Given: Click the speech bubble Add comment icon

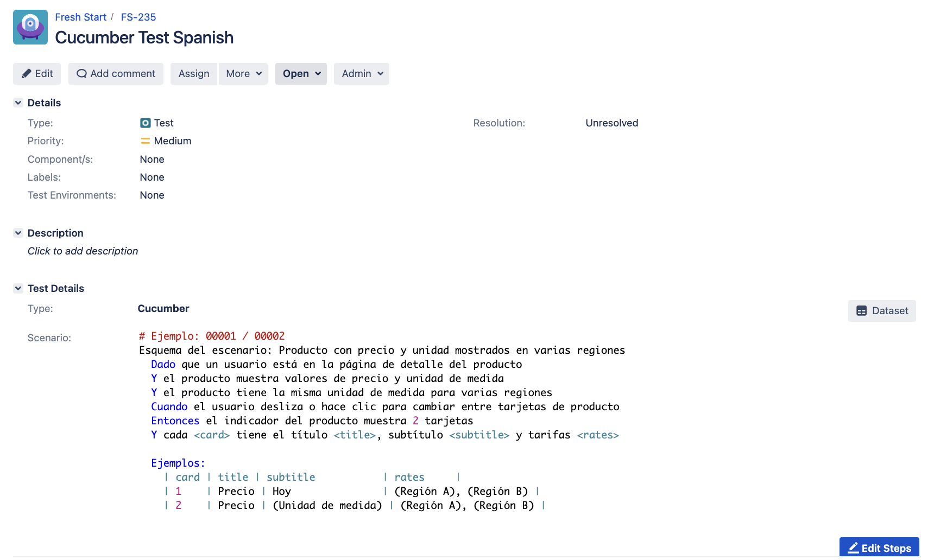Looking at the screenshot, I should pyautogui.click(x=81, y=74).
